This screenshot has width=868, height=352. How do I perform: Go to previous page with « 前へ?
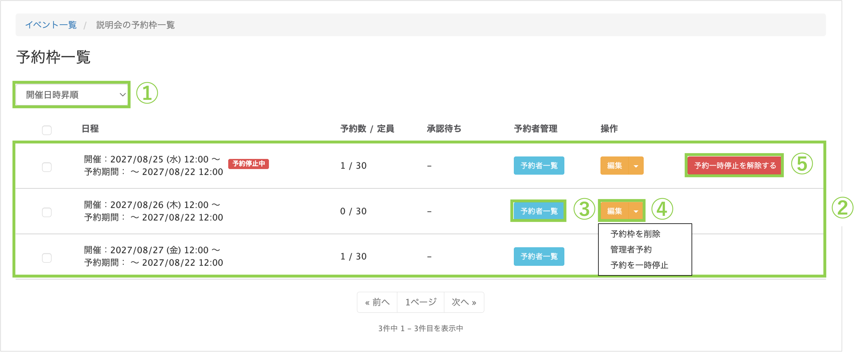[x=377, y=302]
